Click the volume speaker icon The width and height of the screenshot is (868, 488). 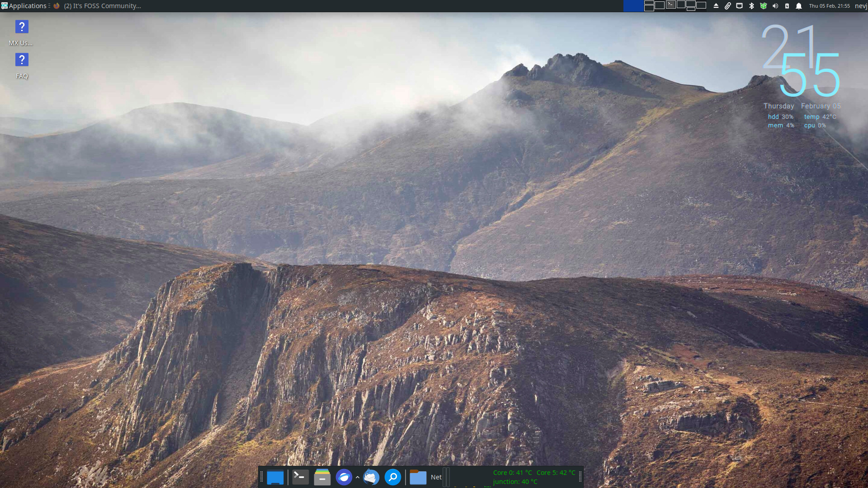(x=775, y=6)
